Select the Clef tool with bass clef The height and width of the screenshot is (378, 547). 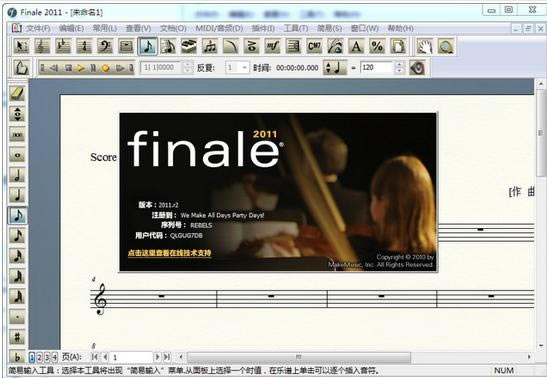coord(105,46)
